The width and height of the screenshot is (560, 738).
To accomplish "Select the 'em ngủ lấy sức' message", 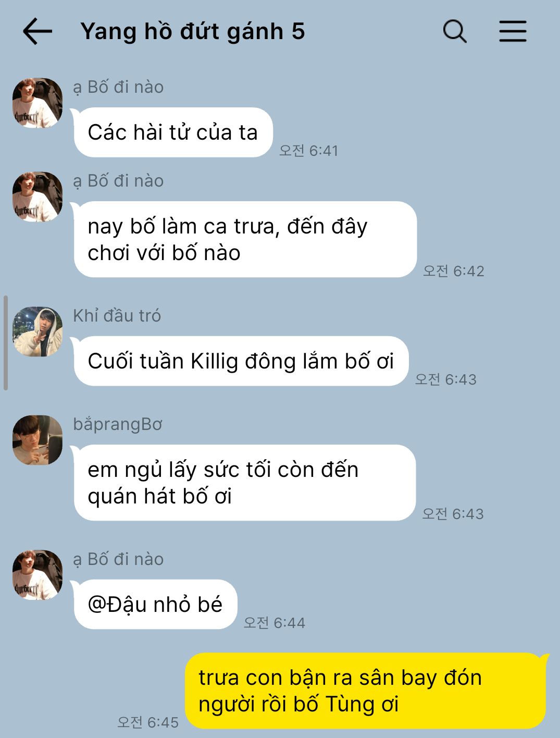I will click(x=244, y=483).
